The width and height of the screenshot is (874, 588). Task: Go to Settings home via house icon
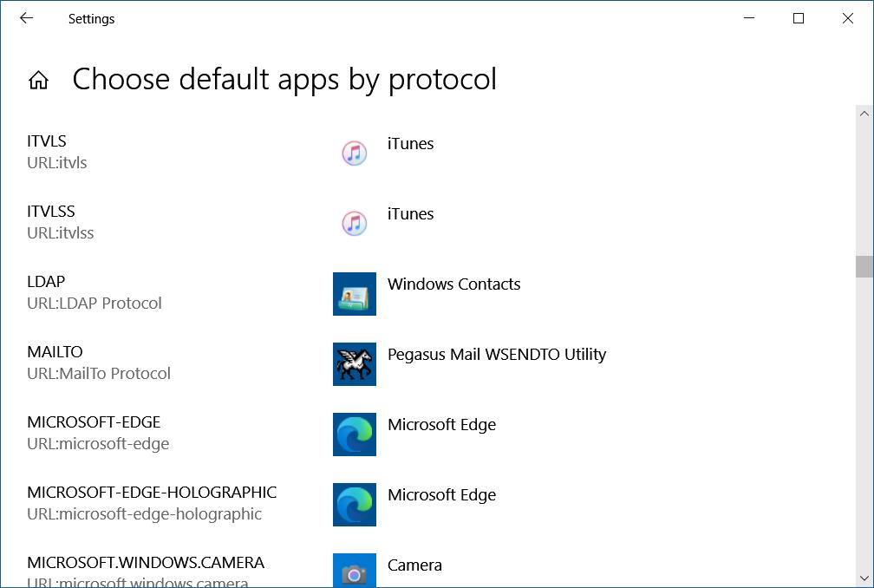coord(38,81)
